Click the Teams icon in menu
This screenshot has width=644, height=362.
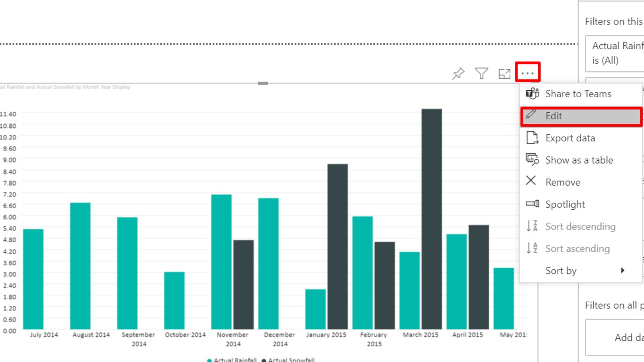coord(532,93)
